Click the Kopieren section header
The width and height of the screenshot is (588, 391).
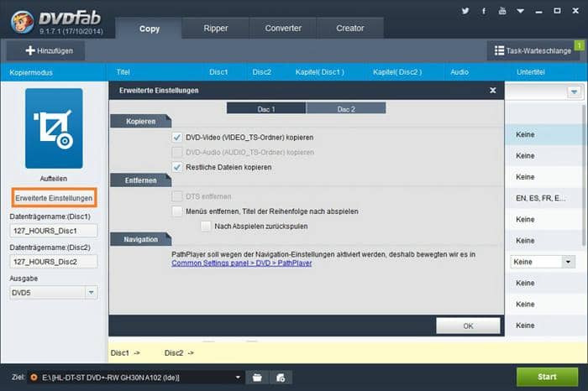point(140,122)
